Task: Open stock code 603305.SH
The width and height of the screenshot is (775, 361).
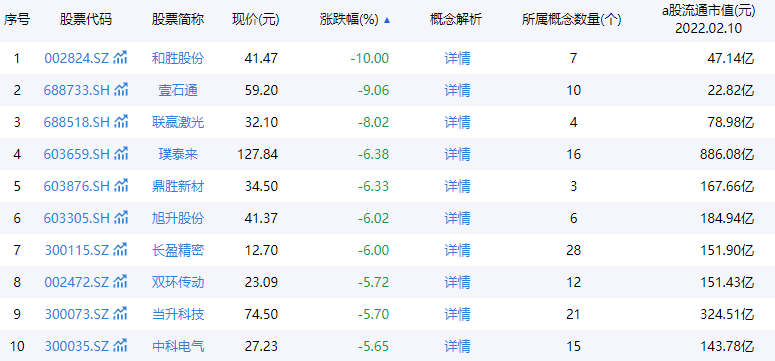Action: tap(77, 219)
